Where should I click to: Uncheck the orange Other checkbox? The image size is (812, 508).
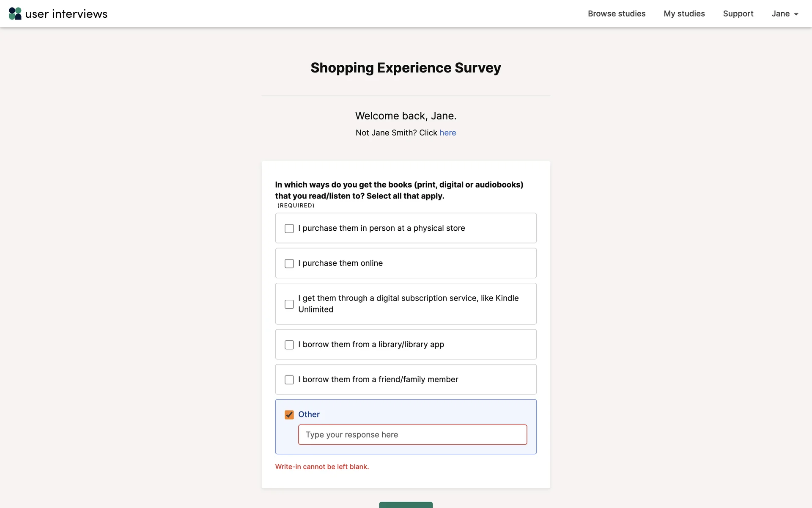[289, 415]
